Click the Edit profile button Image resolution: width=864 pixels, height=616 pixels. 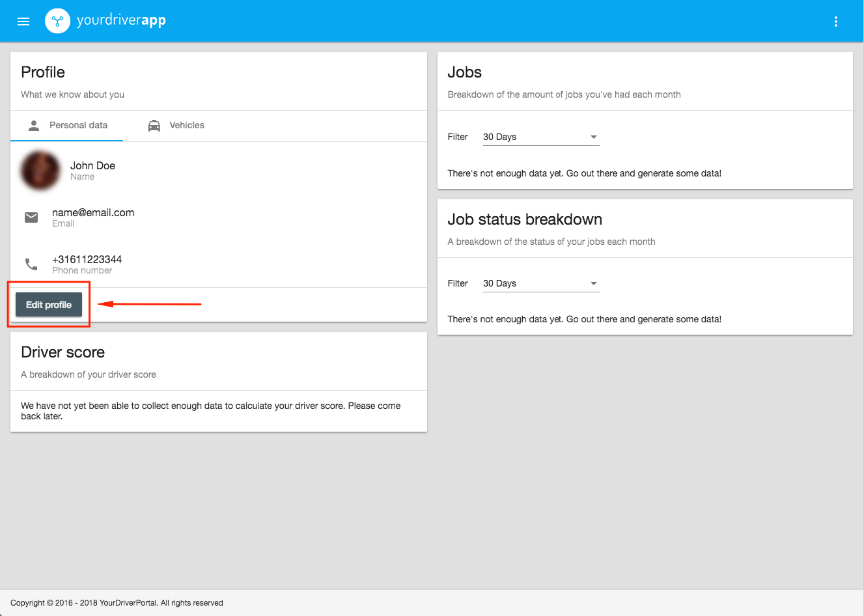pos(48,304)
